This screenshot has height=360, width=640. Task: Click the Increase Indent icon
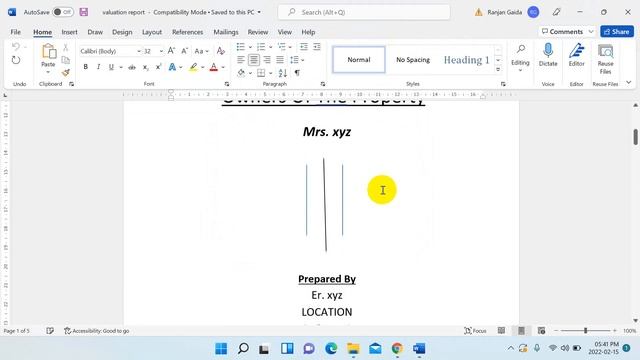(x=317, y=47)
